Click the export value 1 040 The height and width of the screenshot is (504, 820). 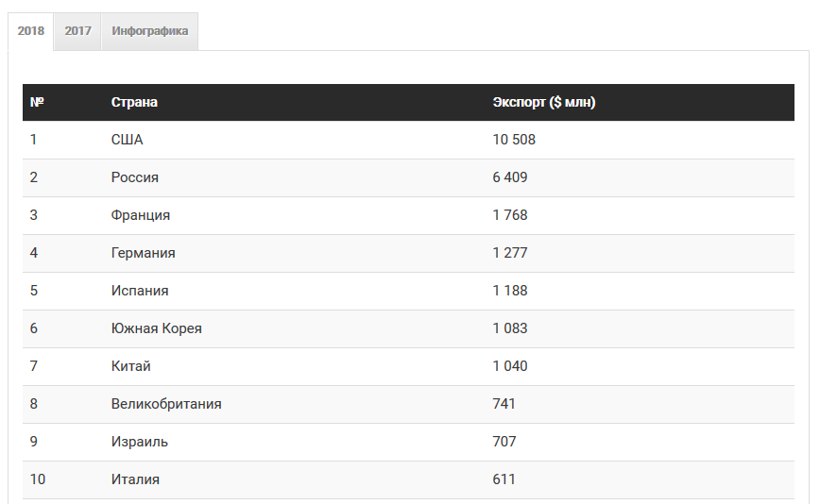coord(510,366)
